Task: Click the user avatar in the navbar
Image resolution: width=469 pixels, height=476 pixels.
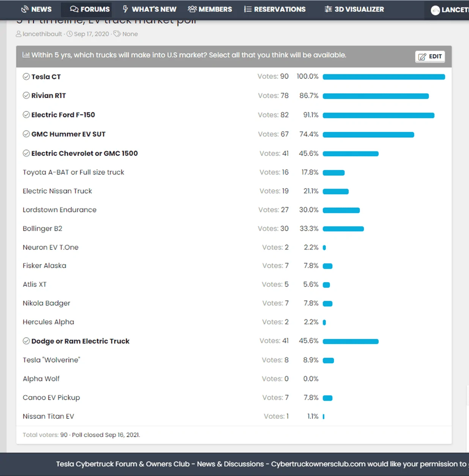Action: 435,10
